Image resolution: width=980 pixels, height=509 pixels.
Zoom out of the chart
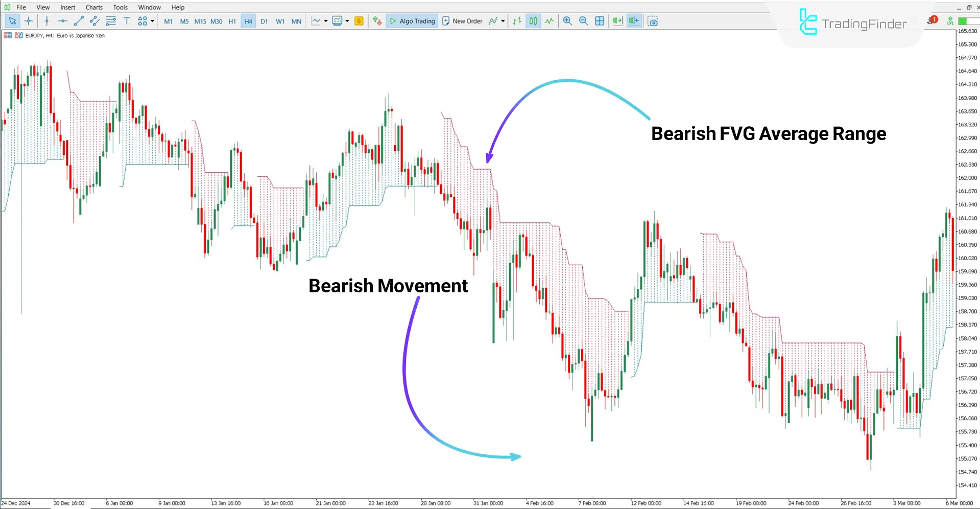(583, 21)
